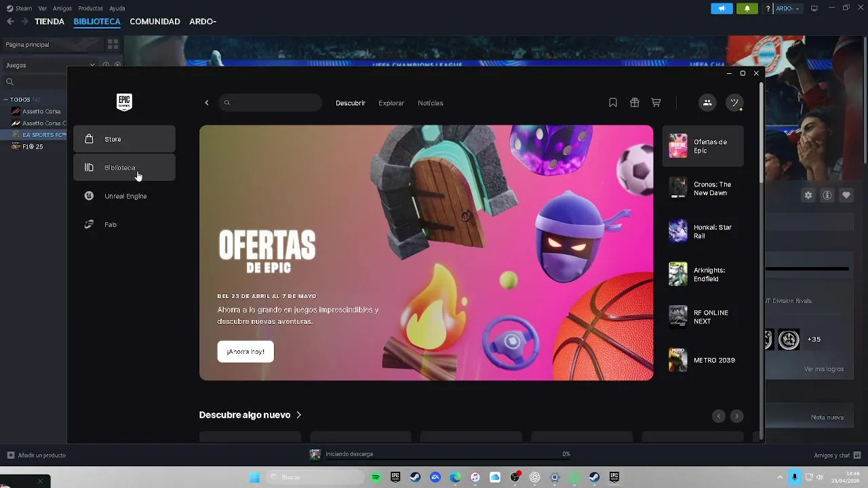
Task: Open Store in Epic sidebar
Action: point(124,139)
